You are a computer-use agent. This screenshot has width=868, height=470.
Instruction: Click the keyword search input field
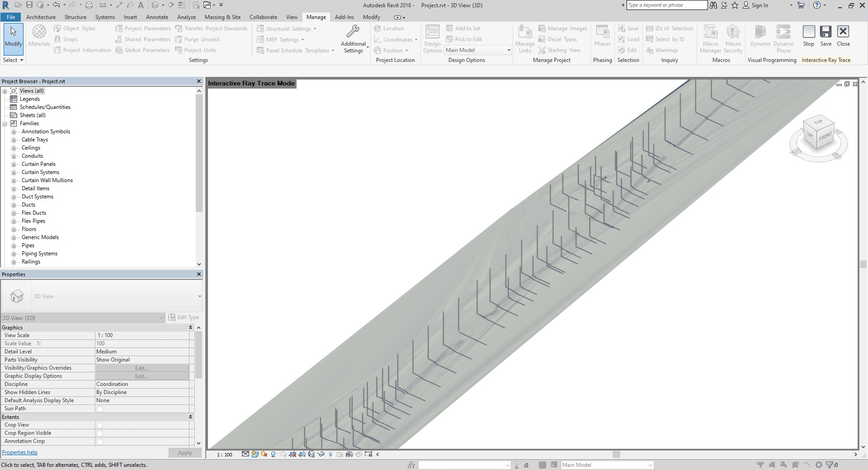666,5
